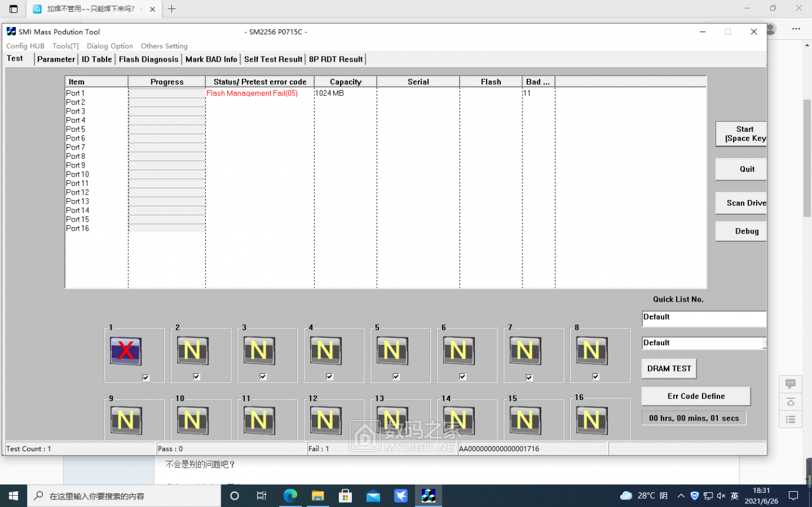Click the port 4 N status icon
The height and width of the screenshot is (507, 812).
[325, 351]
